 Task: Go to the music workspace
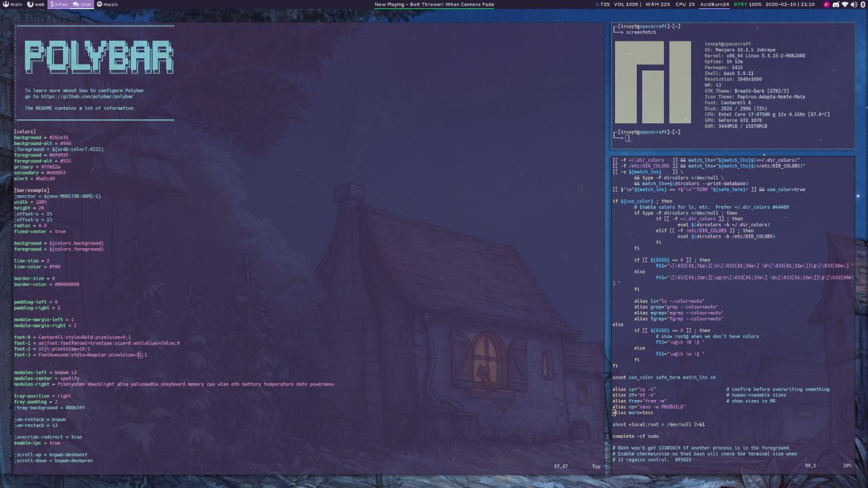coord(107,4)
